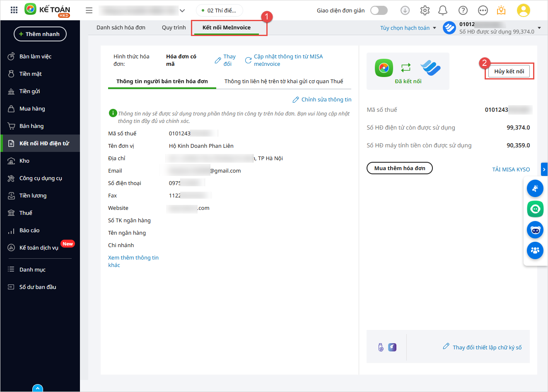Click the Hủy kết nối button
Image resolution: width=548 pixels, height=392 pixels.
(509, 71)
